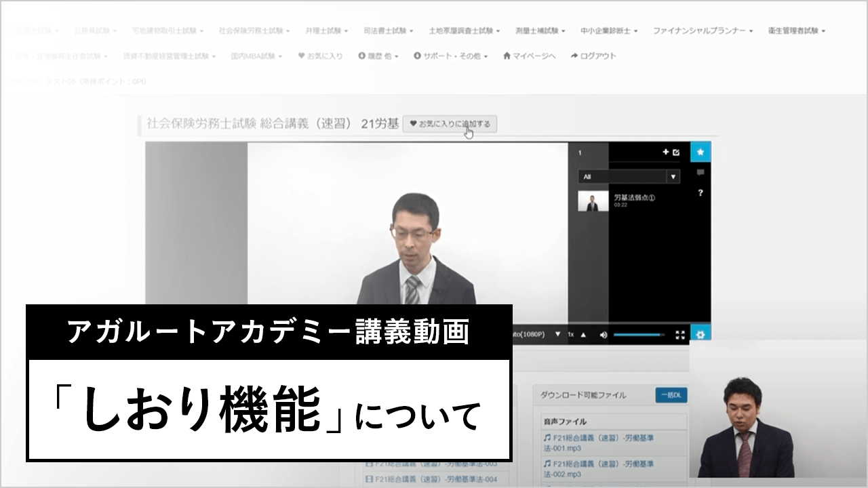
Task: Open player settings gear icon
Action: tap(701, 334)
